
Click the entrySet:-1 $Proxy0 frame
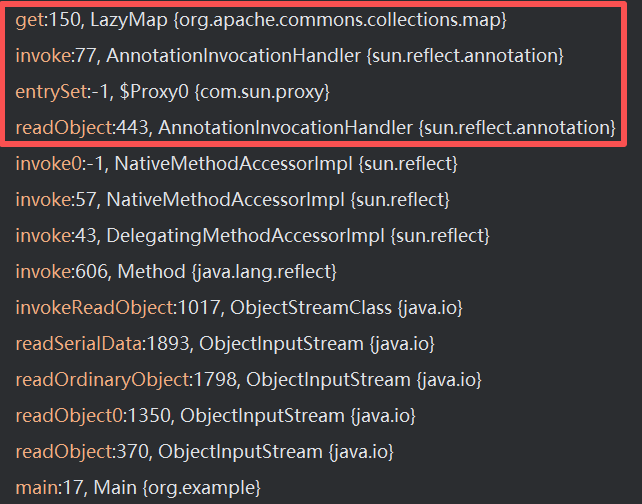(186, 92)
